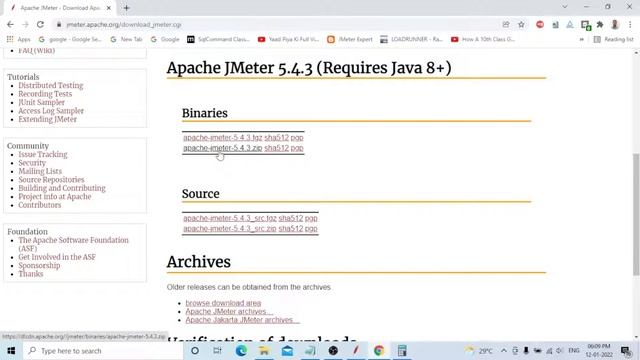Open Security community link
The image size is (640, 360).
coord(32,163)
